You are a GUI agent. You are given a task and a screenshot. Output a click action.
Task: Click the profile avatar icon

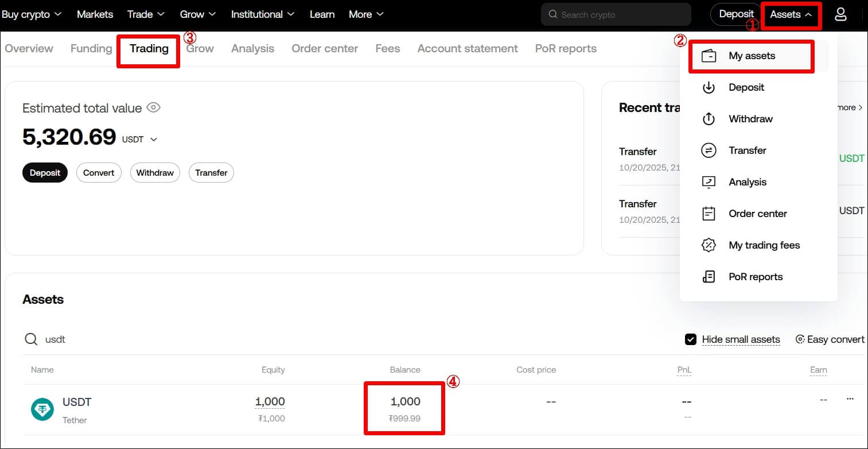coord(840,14)
